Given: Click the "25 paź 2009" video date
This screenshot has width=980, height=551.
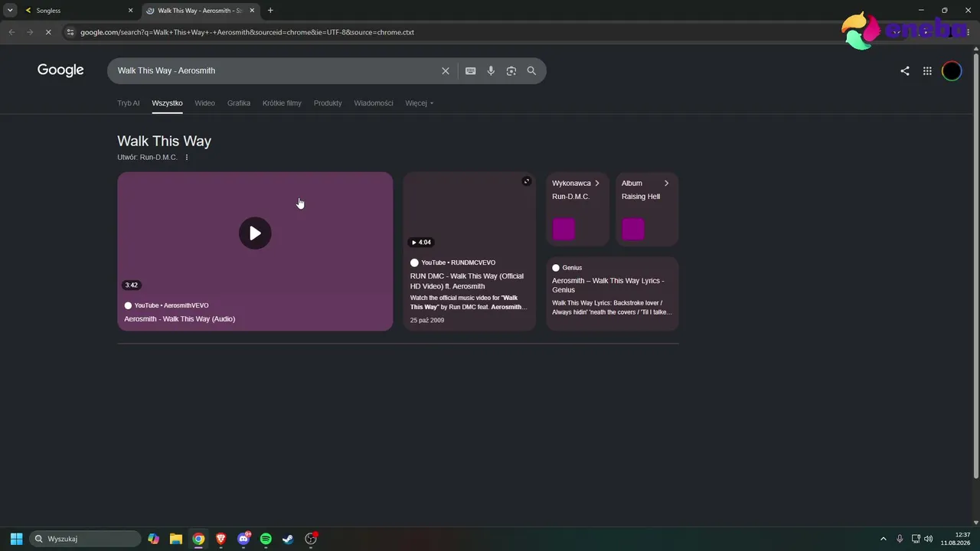Looking at the screenshot, I should [x=427, y=320].
